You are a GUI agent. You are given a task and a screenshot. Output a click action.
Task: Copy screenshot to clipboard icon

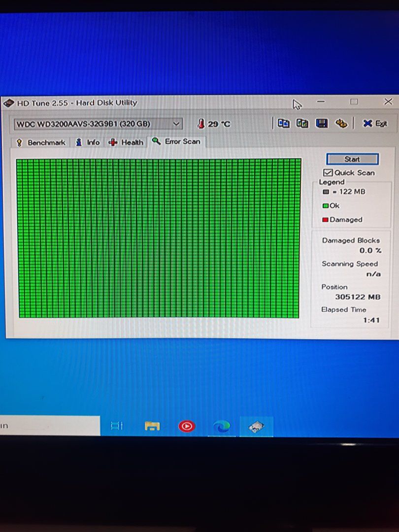click(302, 123)
